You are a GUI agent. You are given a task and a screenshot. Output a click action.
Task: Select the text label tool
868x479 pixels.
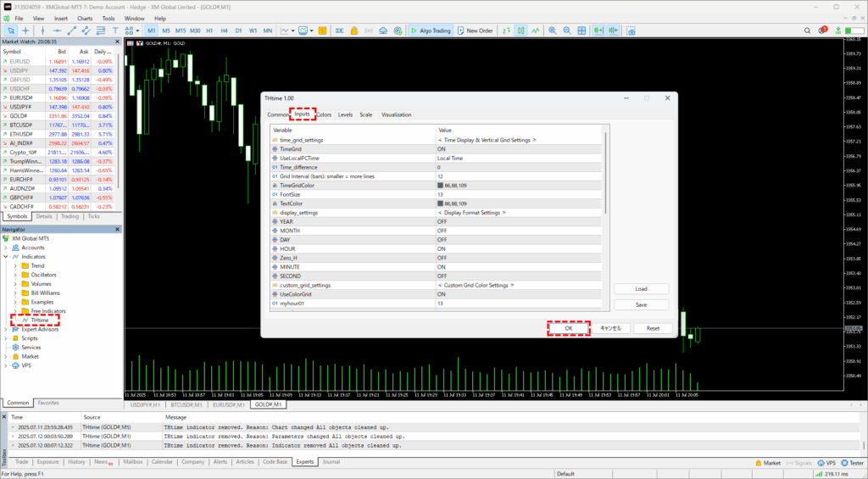(115, 31)
